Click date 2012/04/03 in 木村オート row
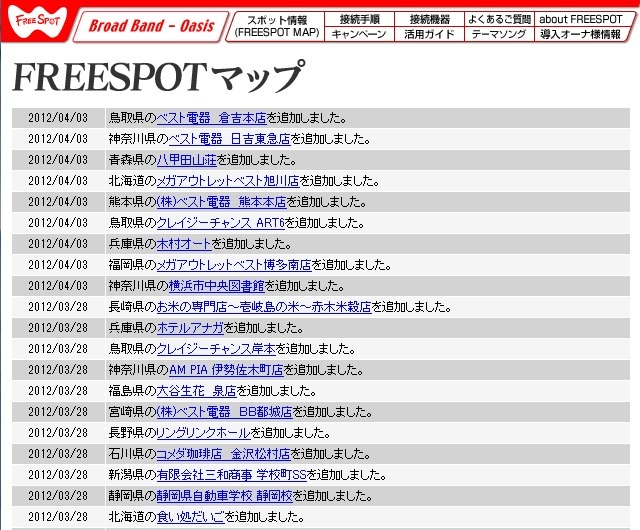The width and height of the screenshot is (640, 530). pyautogui.click(x=58, y=244)
